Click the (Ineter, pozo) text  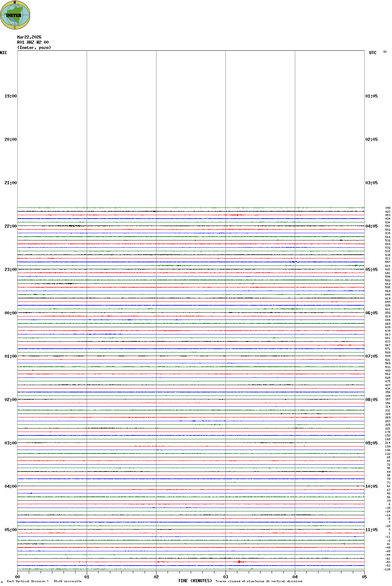tap(34, 48)
